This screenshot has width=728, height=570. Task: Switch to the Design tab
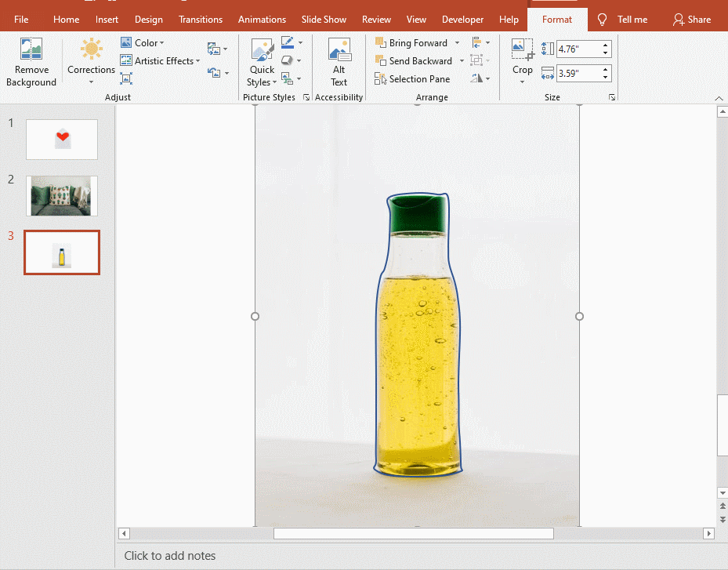[149, 20]
